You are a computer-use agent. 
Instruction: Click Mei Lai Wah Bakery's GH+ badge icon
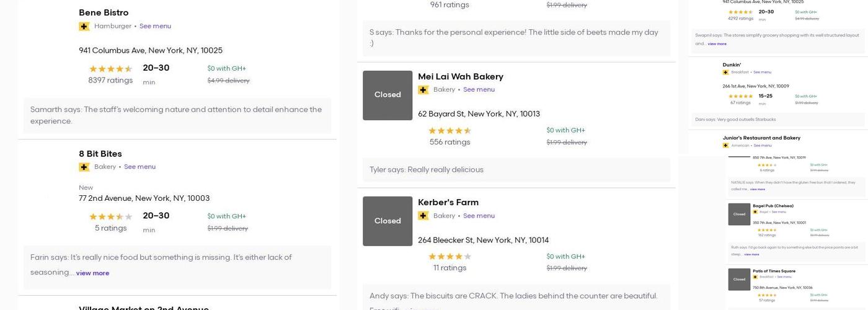tap(423, 90)
